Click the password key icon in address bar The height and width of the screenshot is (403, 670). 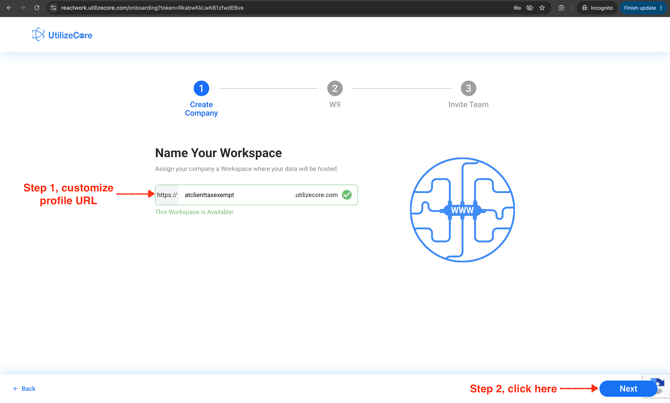click(x=517, y=8)
